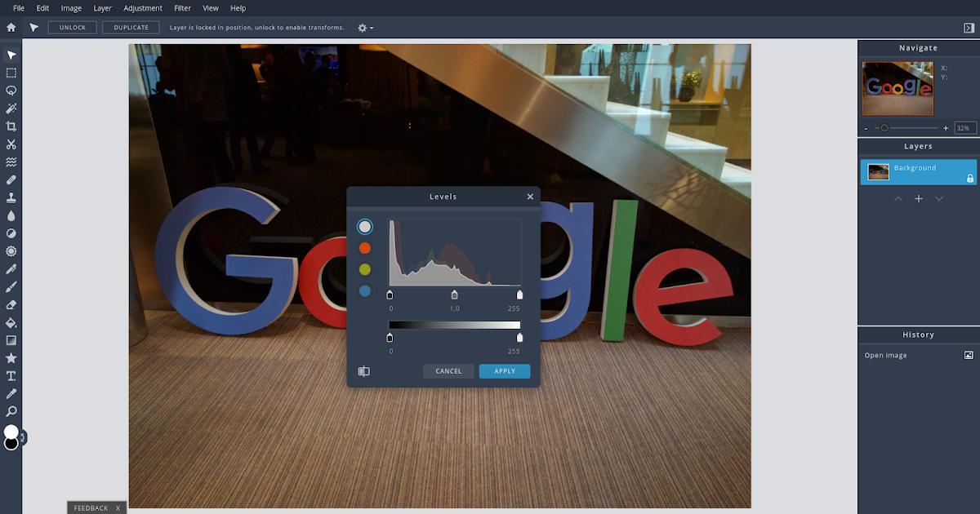Viewport: 980px width, 514px height.
Task: Open the Layer menu
Action: tap(103, 8)
